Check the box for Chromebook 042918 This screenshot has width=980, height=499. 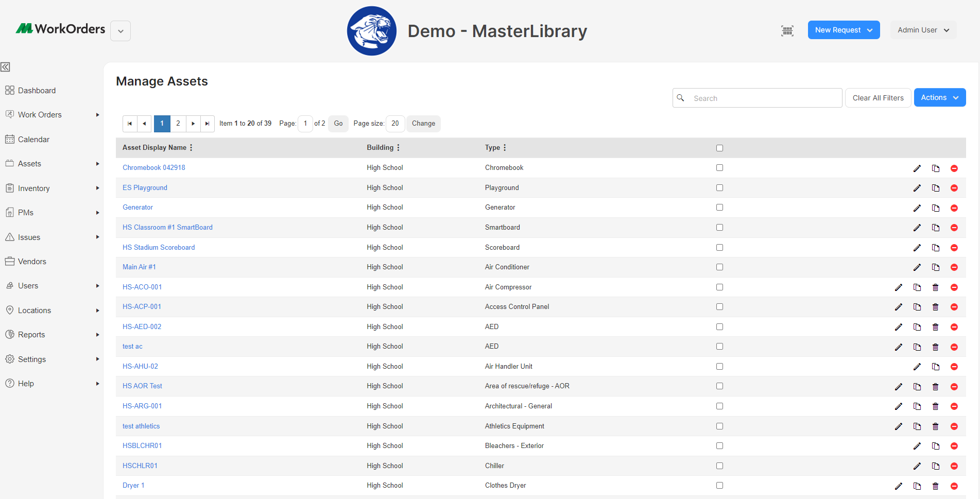point(719,168)
